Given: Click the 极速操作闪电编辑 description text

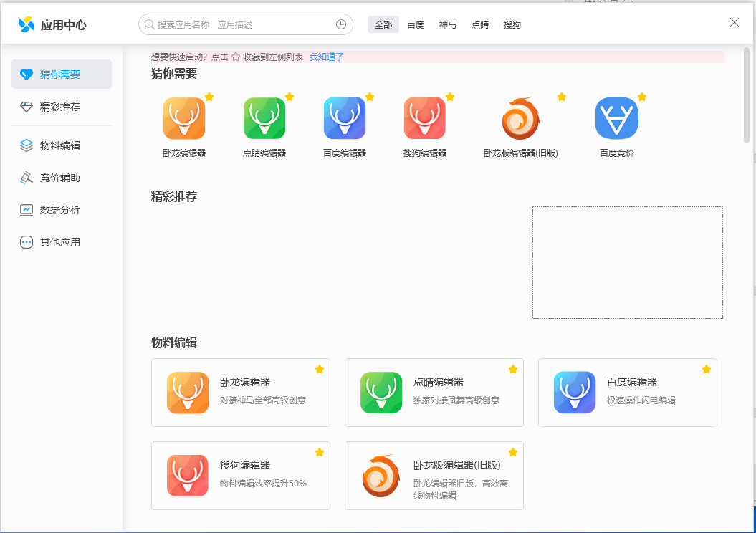Looking at the screenshot, I should [641, 400].
